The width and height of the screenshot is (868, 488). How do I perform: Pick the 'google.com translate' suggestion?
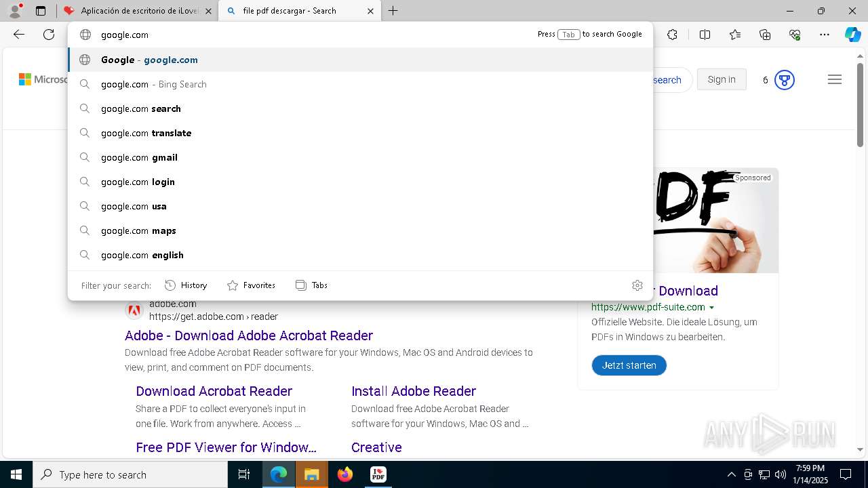[360, 133]
